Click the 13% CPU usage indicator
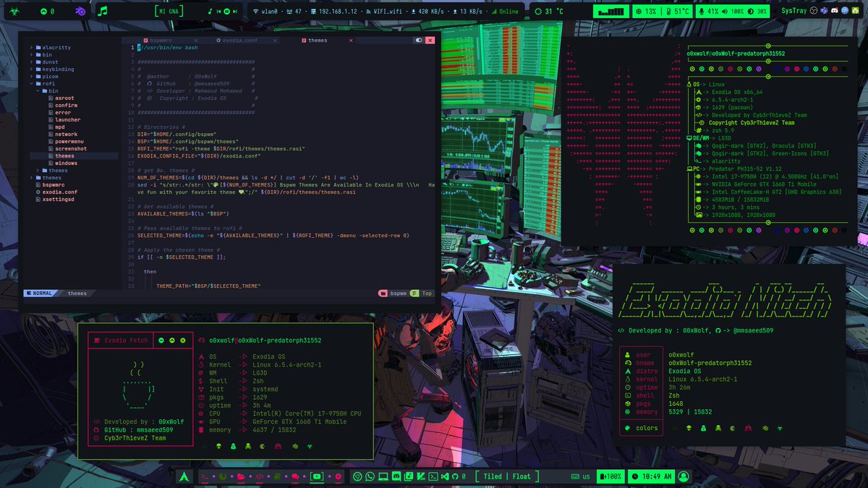Screen dimensions: 868x488 point(644,12)
